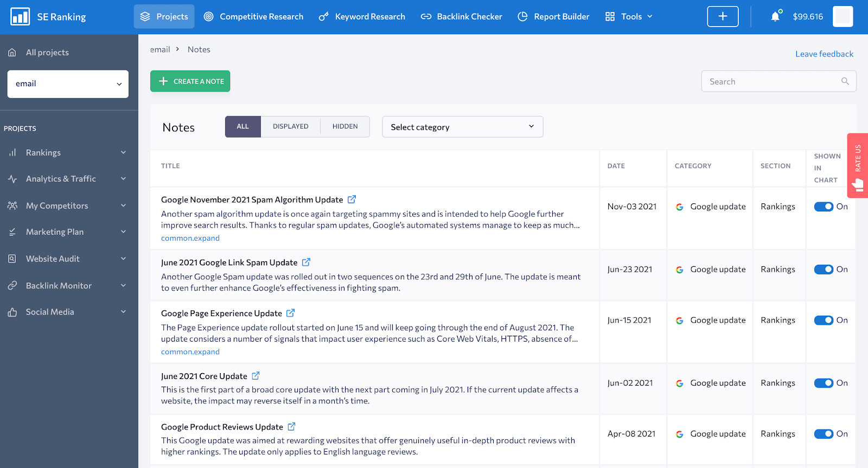This screenshot has width=868, height=468.
Task: Click the Leave feedback link
Action: click(x=824, y=54)
